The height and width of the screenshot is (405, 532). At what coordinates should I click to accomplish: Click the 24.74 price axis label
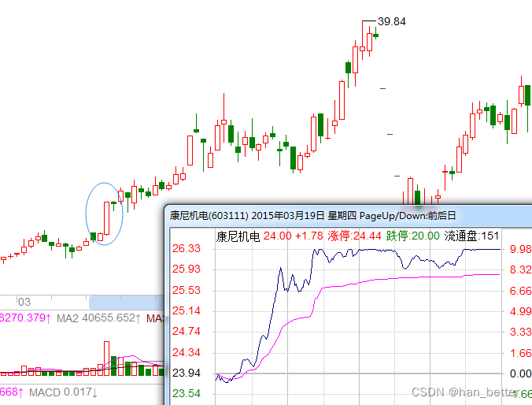coord(187,331)
